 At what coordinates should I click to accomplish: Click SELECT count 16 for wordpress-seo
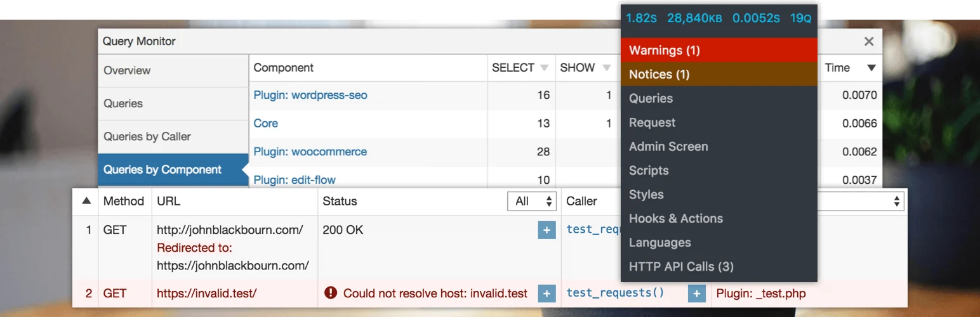(x=543, y=96)
